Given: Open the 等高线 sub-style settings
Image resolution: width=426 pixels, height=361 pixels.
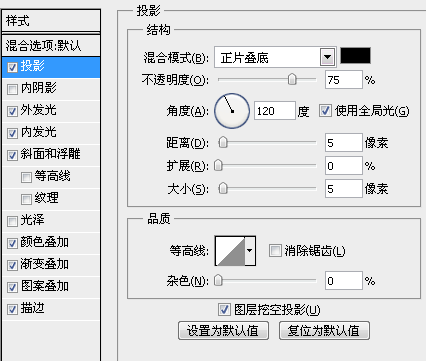Looking at the screenshot, I should 53,176.
